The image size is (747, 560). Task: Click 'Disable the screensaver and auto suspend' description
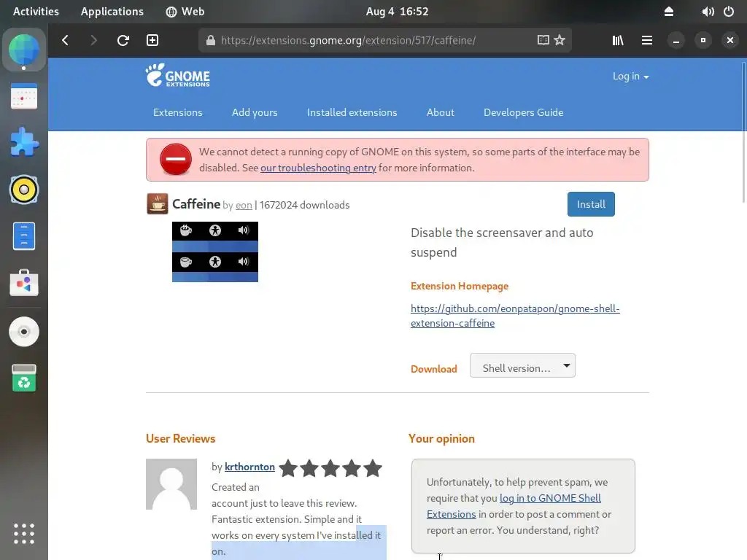(x=502, y=242)
